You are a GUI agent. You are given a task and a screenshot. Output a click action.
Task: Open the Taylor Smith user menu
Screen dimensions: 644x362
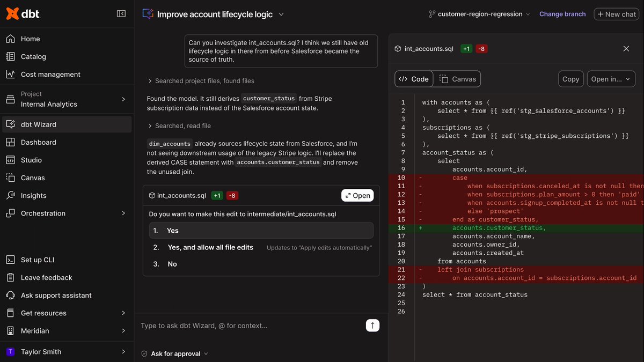coord(67,351)
